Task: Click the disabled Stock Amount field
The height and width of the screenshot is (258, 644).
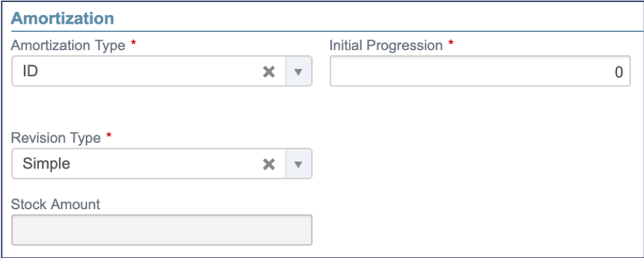Action: coord(161,230)
